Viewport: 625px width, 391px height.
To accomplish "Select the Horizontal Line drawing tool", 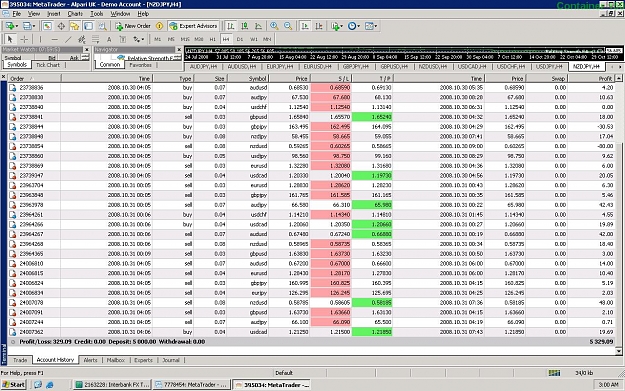I will (54, 39).
